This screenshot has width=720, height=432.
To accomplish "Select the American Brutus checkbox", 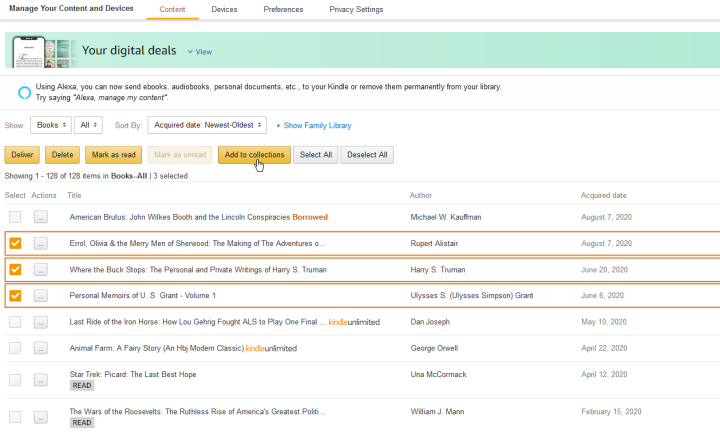I will 15,217.
